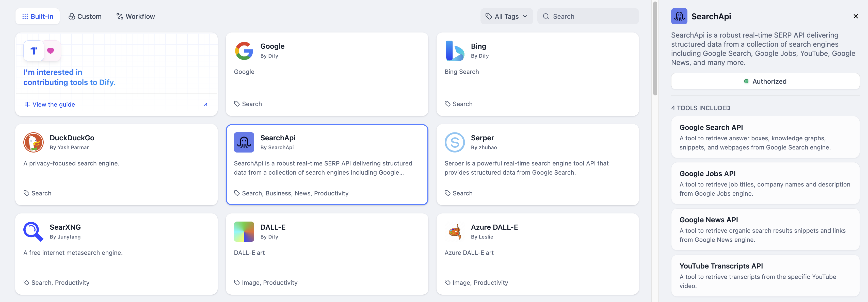
Task: Open the SearXNG card title
Action: 65,227
